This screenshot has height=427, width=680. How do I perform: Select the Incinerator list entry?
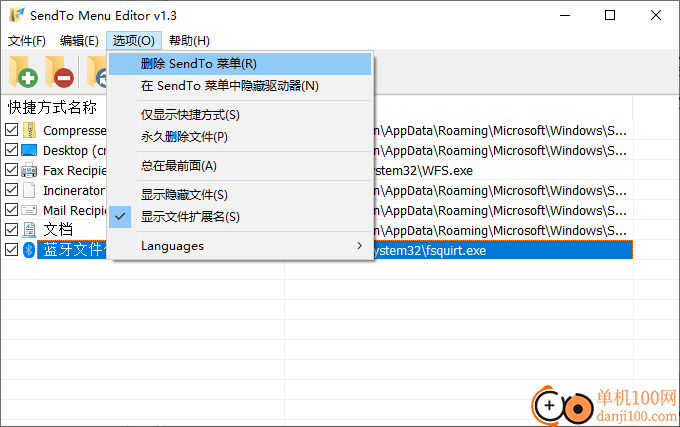tap(74, 190)
